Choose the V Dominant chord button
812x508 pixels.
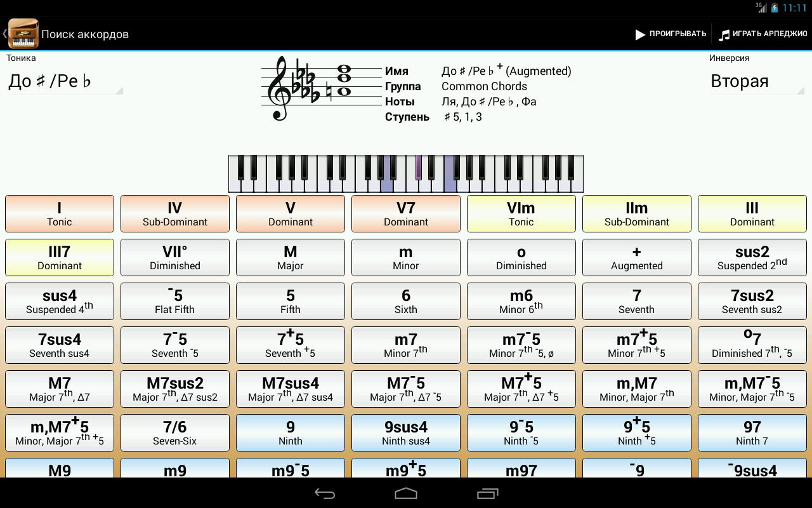click(x=291, y=214)
